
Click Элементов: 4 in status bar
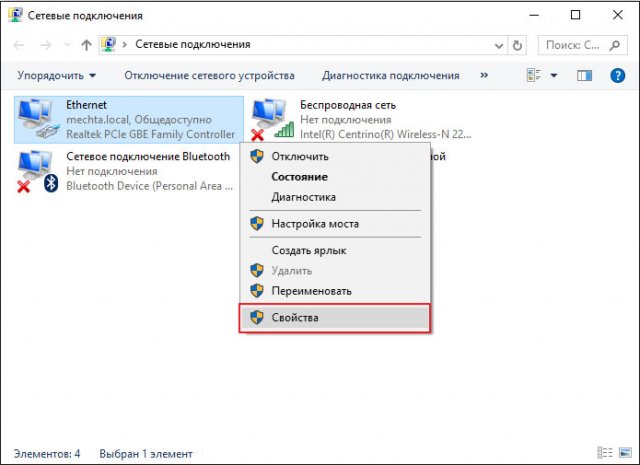(47, 454)
